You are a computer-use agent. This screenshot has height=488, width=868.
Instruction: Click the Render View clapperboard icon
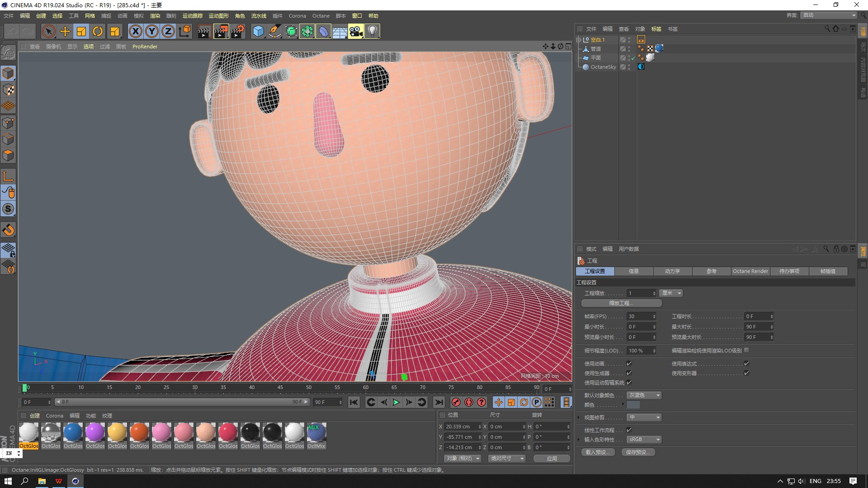pos(204,31)
